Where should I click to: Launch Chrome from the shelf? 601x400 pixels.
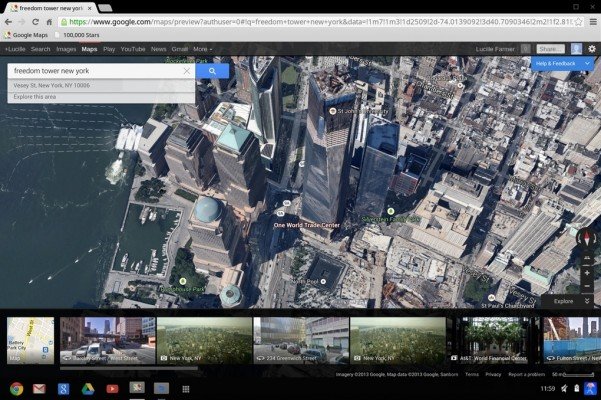(16, 389)
